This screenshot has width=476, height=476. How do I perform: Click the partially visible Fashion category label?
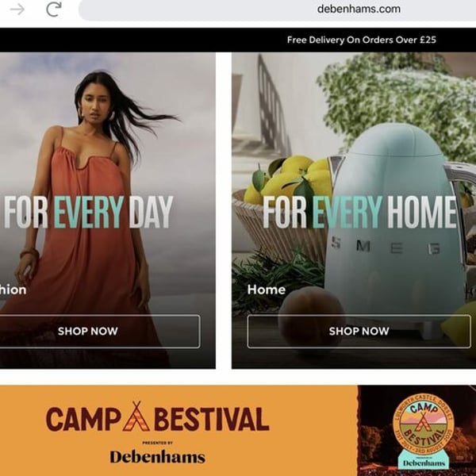click(x=13, y=290)
